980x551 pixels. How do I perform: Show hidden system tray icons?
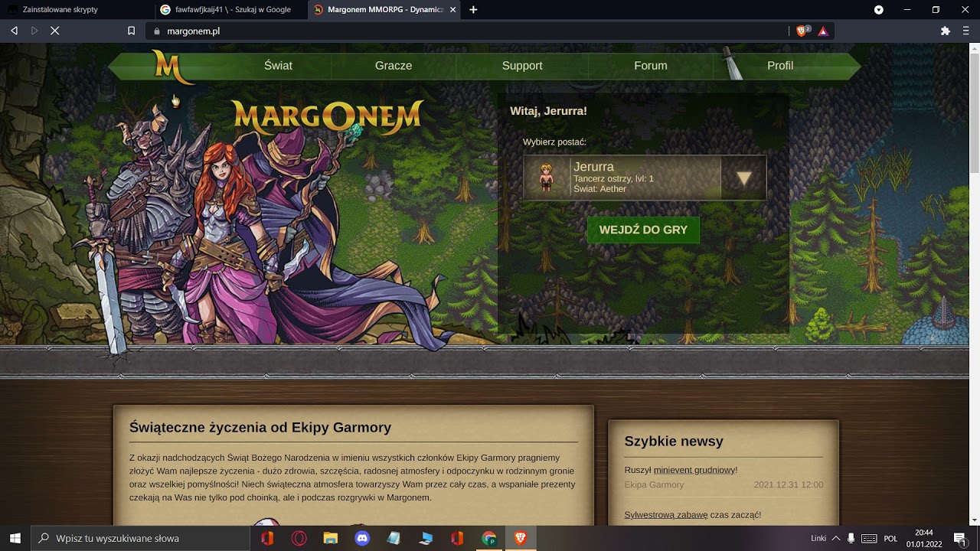click(x=836, y=538)
